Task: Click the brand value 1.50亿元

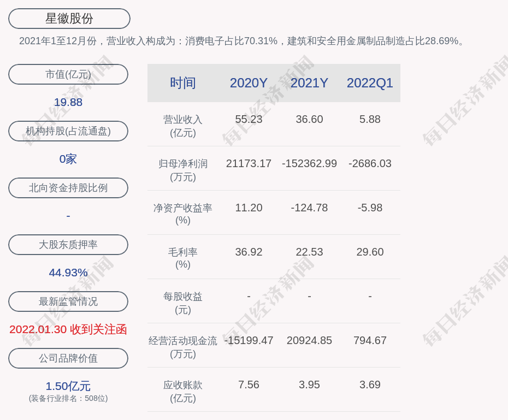Action: pos(68,386)
